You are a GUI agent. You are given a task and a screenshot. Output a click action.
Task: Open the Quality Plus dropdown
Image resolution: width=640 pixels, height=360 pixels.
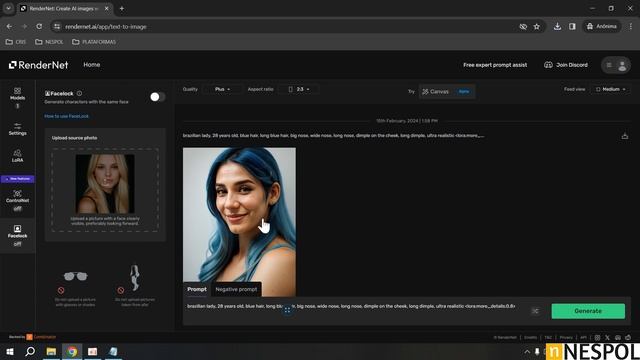222,89
